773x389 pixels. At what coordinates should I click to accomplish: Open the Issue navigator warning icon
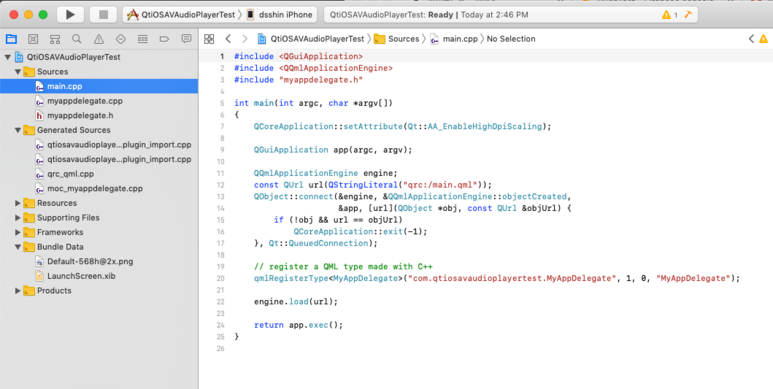tap(99, 39)
